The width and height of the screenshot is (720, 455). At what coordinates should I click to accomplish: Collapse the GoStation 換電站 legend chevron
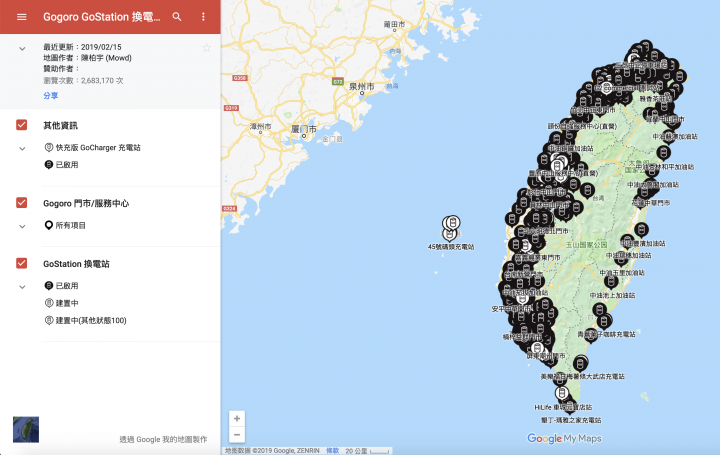pos(22,287)
